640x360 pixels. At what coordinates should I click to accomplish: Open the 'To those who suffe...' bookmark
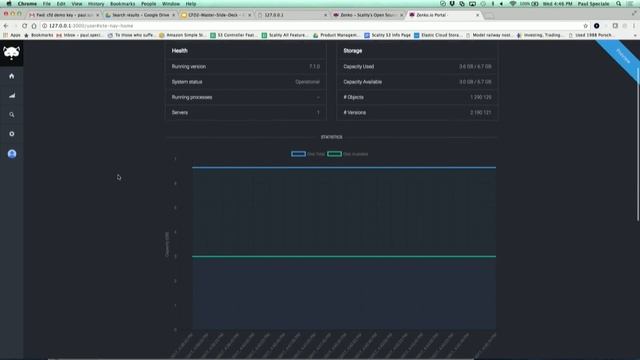point(131,35)
